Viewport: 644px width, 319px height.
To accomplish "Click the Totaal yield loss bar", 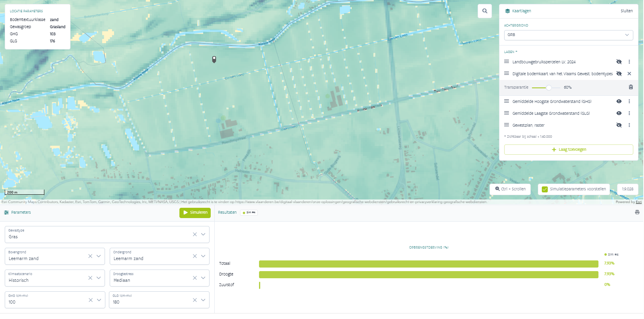I will (x=429, y=264).
